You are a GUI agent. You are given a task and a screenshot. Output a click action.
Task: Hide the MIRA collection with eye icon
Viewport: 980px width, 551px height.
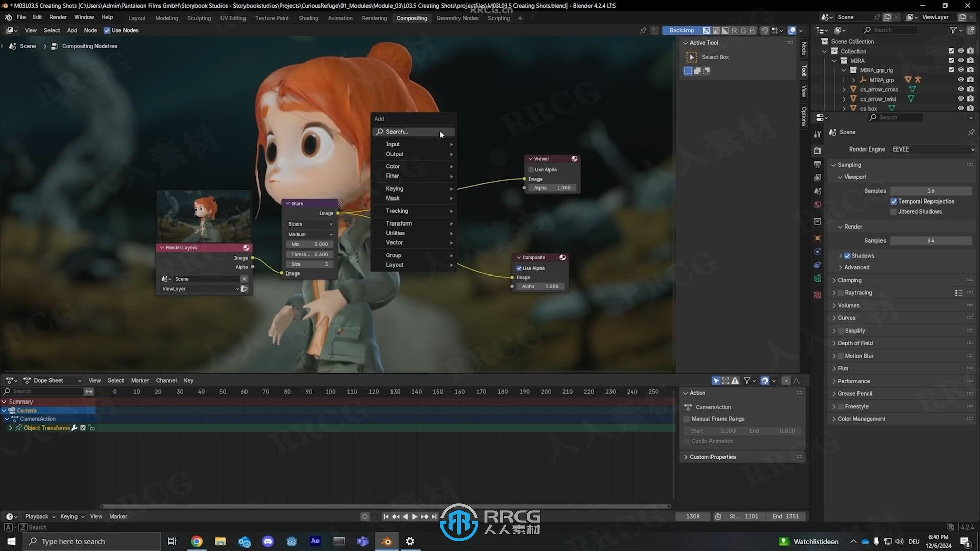[x=961, y=61]
